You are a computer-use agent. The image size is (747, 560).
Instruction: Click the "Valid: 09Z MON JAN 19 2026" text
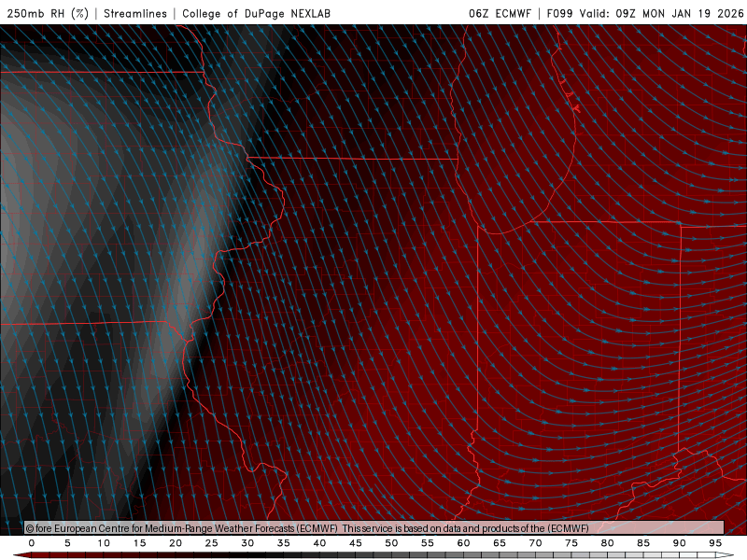661,13
